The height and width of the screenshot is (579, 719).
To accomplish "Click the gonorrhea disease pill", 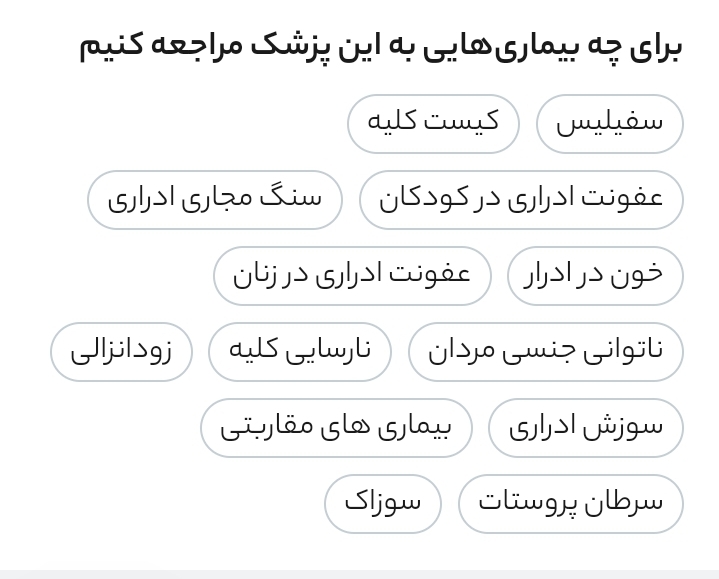I will coord(383,504).
